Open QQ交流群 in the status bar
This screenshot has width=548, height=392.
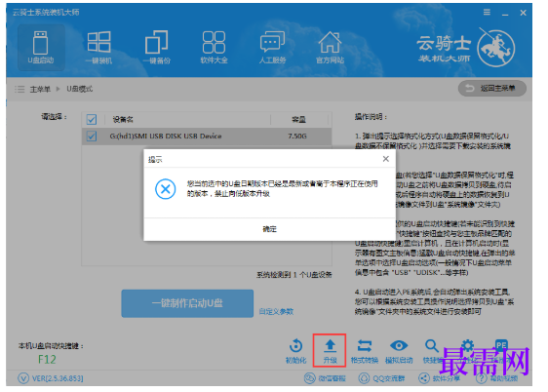point(382,378)
